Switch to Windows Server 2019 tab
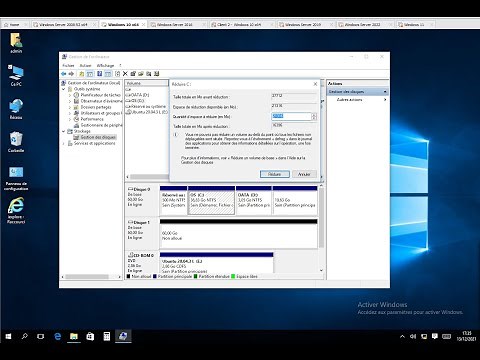 point(303,25)
